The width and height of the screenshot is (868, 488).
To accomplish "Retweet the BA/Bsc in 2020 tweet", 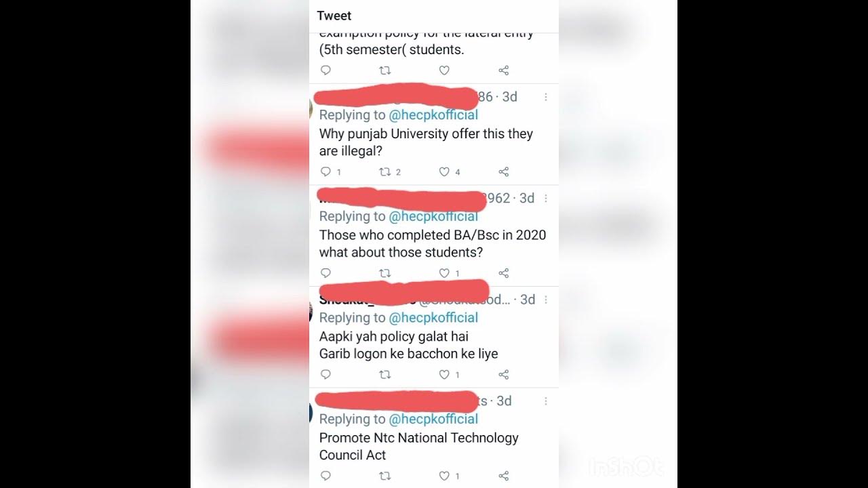I will point(384,273).
